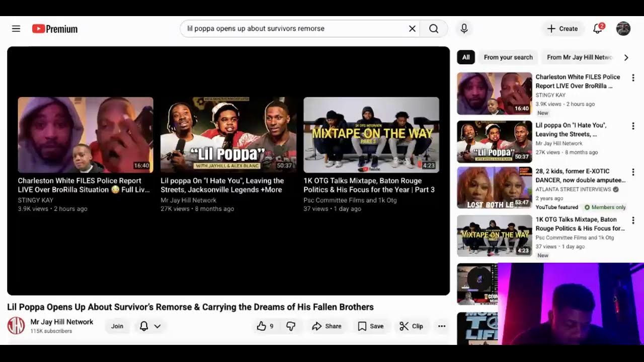Open sidebar Lost Both Legs video thumbnail
Image resolution: width=644 pixels, height=362 pixels.
[x=495, y=188]
